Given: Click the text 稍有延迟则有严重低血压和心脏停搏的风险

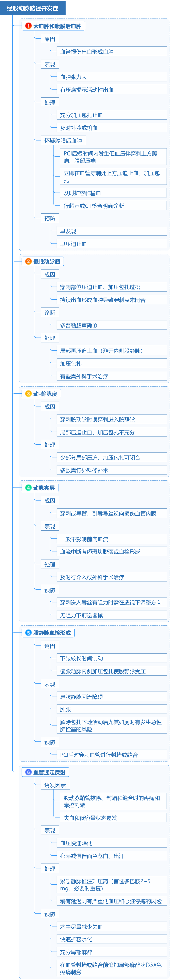Looking at the screenshot, I should [x=111, y=901].
